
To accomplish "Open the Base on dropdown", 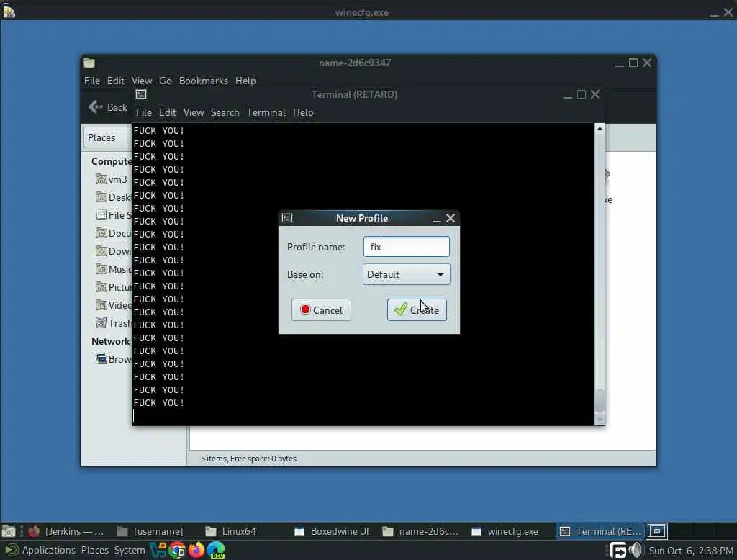I will 406,274.
